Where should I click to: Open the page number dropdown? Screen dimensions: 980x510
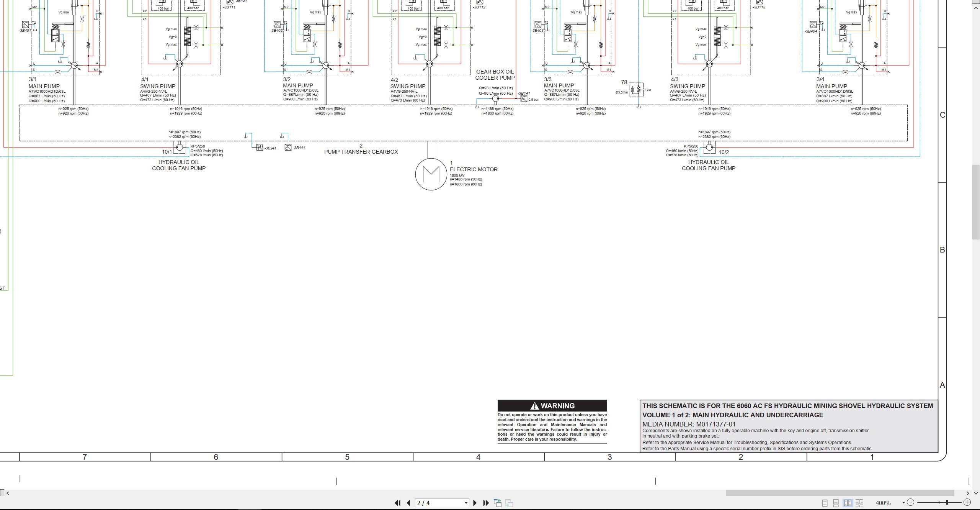(466, 503)
